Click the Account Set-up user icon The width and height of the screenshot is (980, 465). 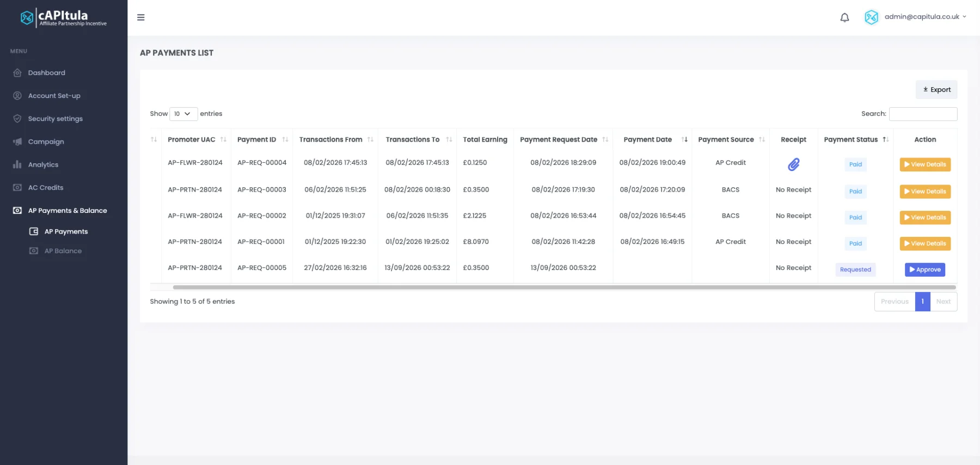point(17,96)
